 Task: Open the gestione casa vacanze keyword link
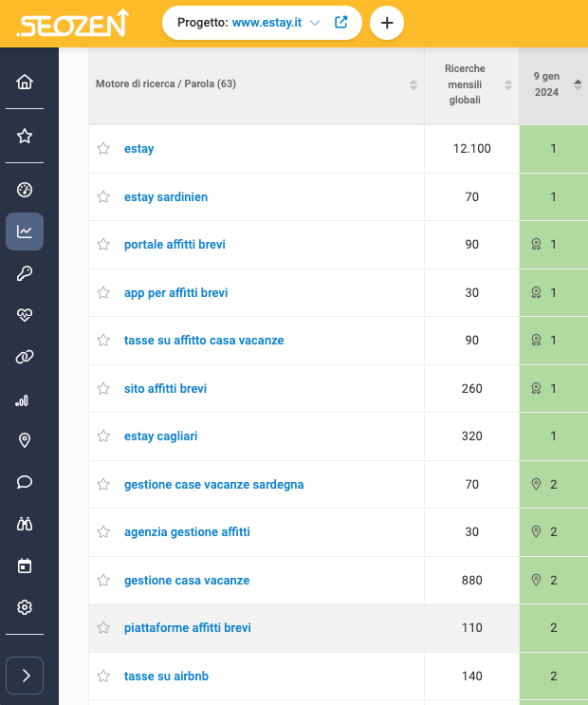[x=187, y=580]
